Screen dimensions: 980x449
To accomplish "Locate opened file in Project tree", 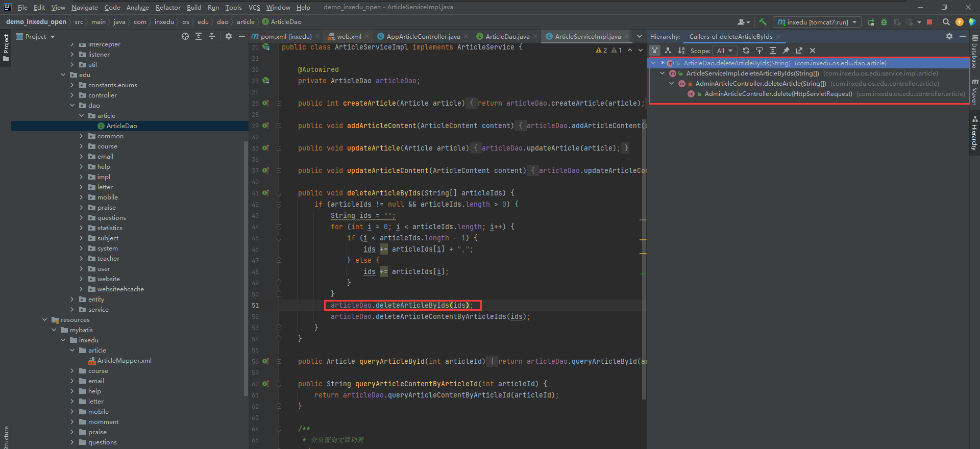I will tap(185, 36).
